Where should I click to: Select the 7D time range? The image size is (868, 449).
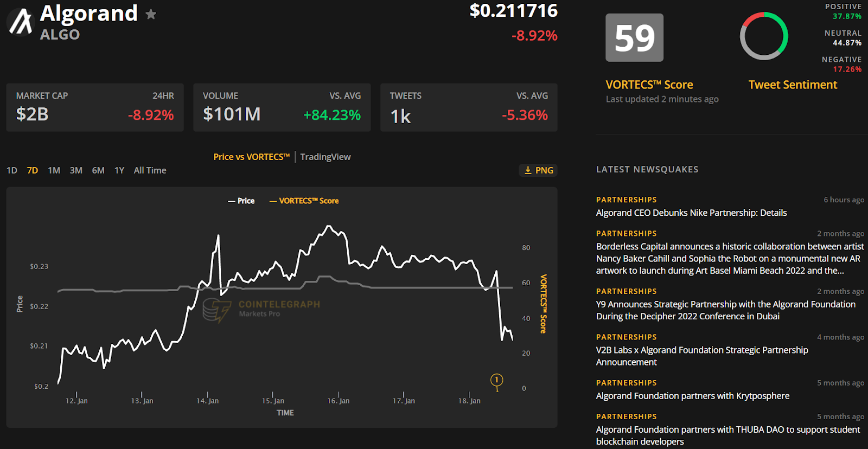[x=33, y=170]
